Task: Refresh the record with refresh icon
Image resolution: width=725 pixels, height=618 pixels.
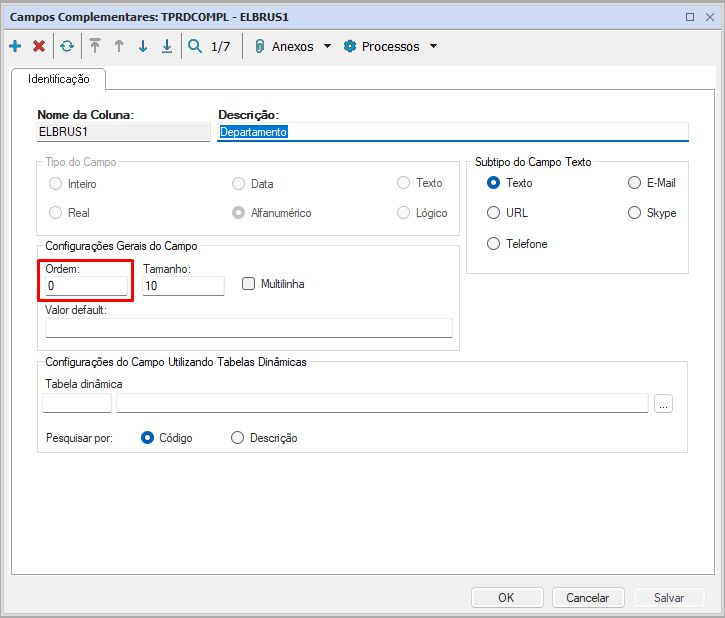Action: point(67,46)
